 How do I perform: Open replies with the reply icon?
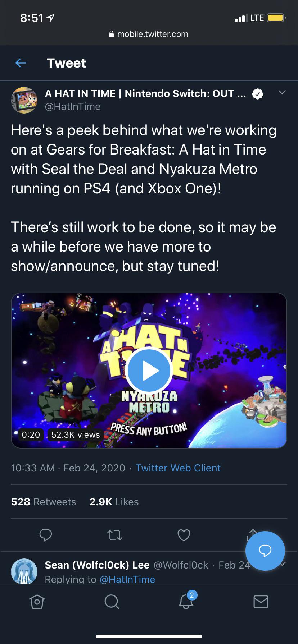coord(45,535)
